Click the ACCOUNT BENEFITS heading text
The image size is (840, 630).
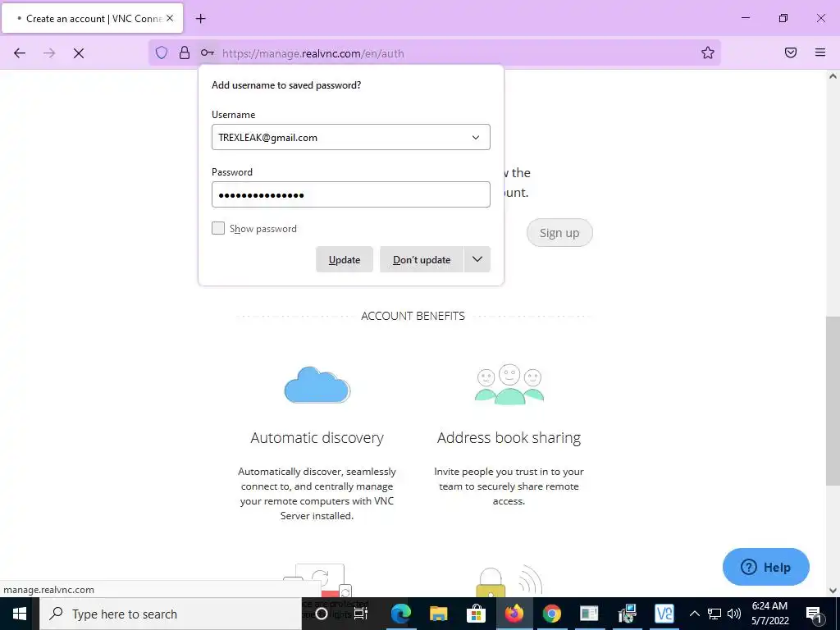tap(413, 316)
